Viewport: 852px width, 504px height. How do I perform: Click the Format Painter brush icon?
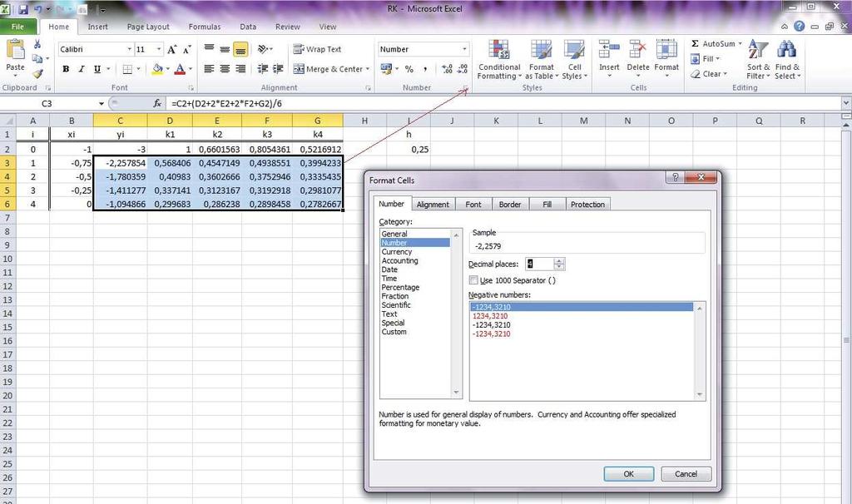(37, 73)
